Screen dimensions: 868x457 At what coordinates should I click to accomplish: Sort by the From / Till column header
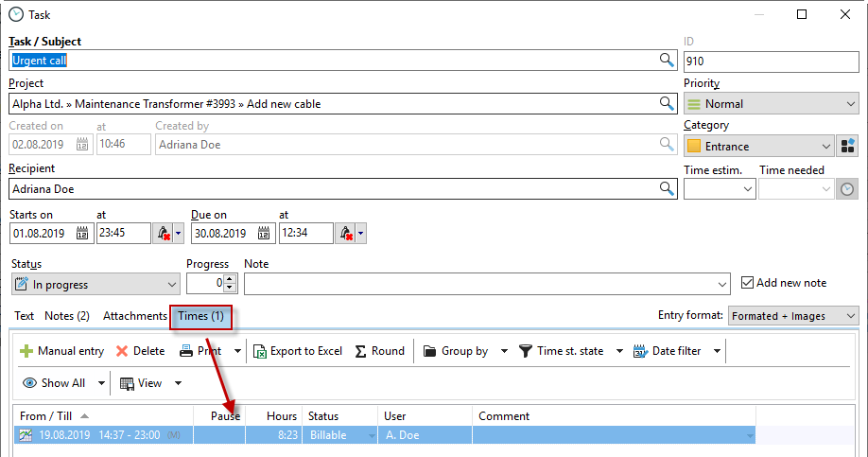47,416
